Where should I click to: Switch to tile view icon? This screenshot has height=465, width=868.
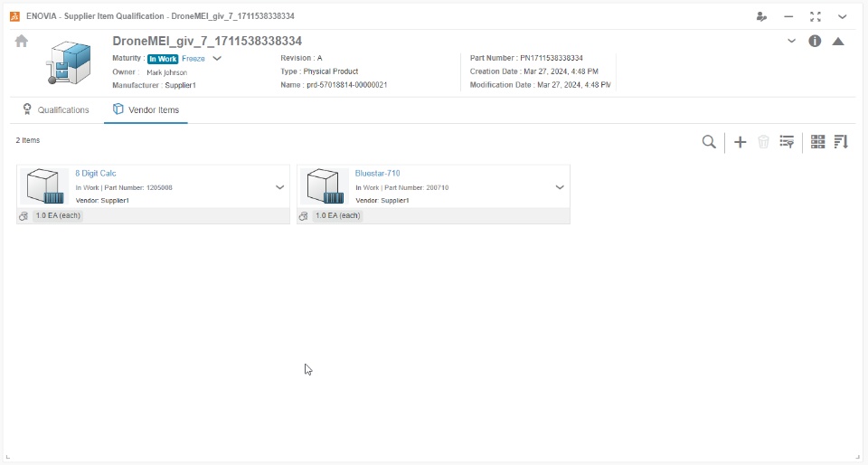click(x=817, y=142)
